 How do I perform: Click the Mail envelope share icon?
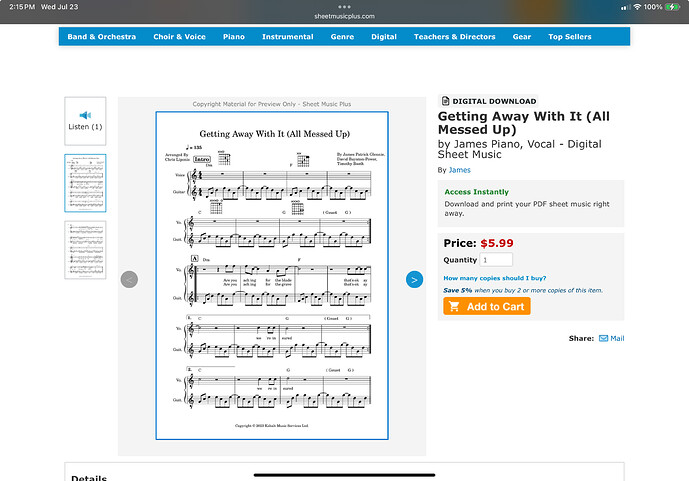point(603,338)
